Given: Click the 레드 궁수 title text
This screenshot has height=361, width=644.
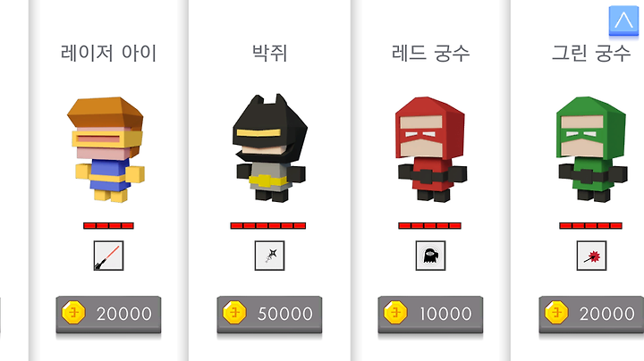Looking at the screenshot, I should pyautogui.click(x=430, y=54).
